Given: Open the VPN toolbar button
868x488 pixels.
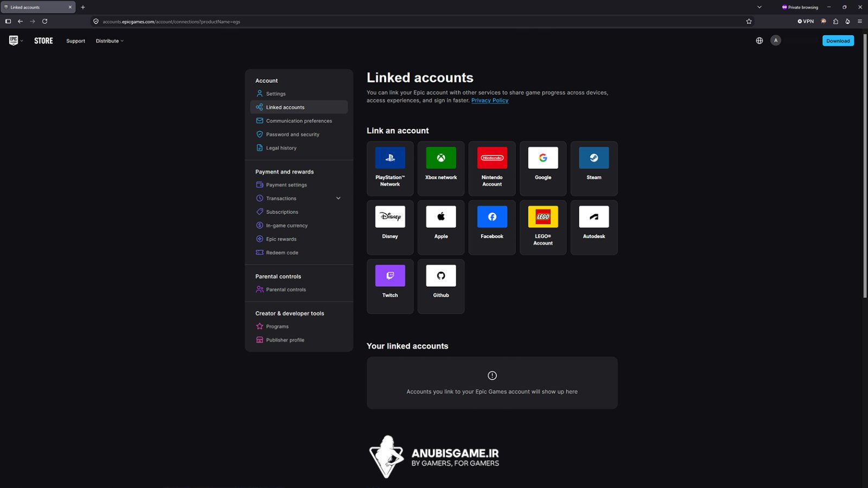Looking at the screenshot, I should coord(806,22).
